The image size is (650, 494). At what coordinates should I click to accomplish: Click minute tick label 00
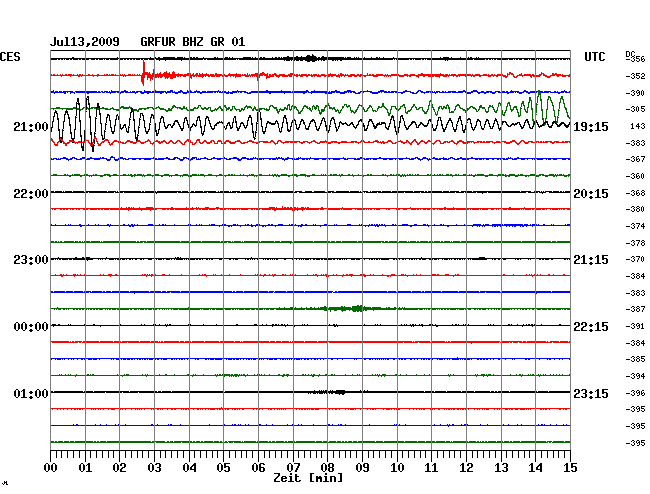(x=51, y=468)
